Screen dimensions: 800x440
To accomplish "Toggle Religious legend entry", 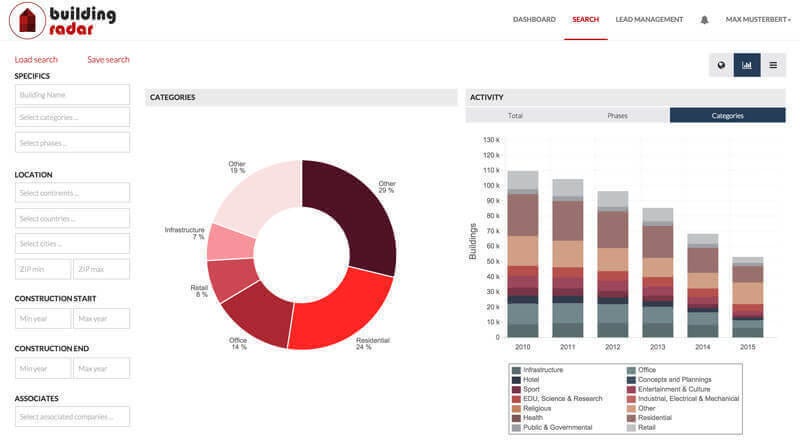I will 532,408.
